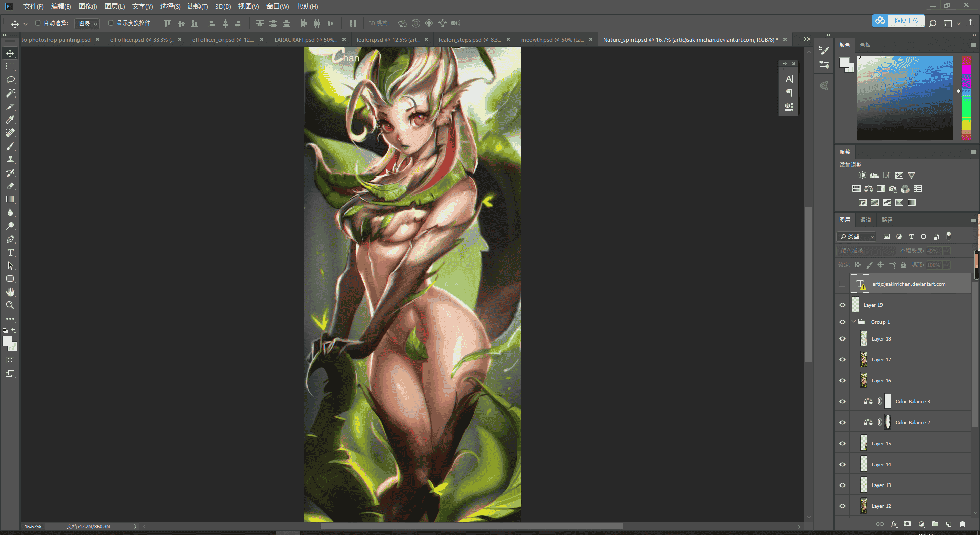The image size is (980, 535).
Task: Click the hue spectrum slider strip
Action: click(966, 98)
